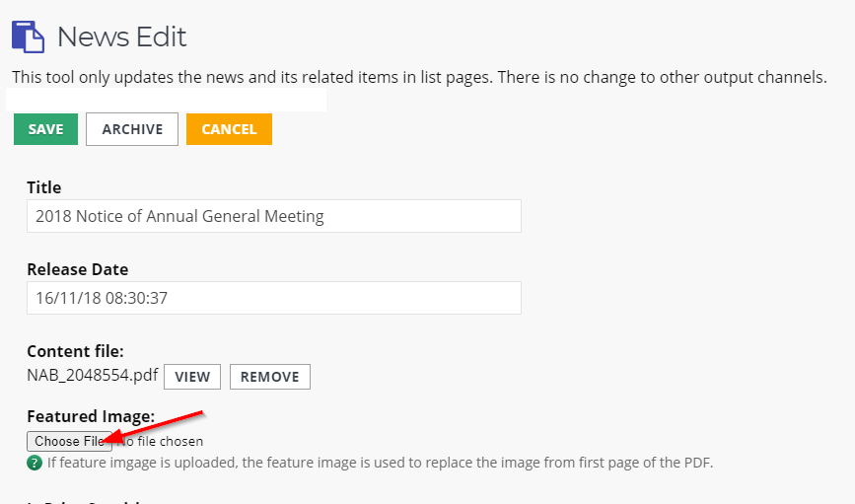The width and height of the screenshot is (855, 504).
Task: Save the news item
Action: [x=45, y=129]
